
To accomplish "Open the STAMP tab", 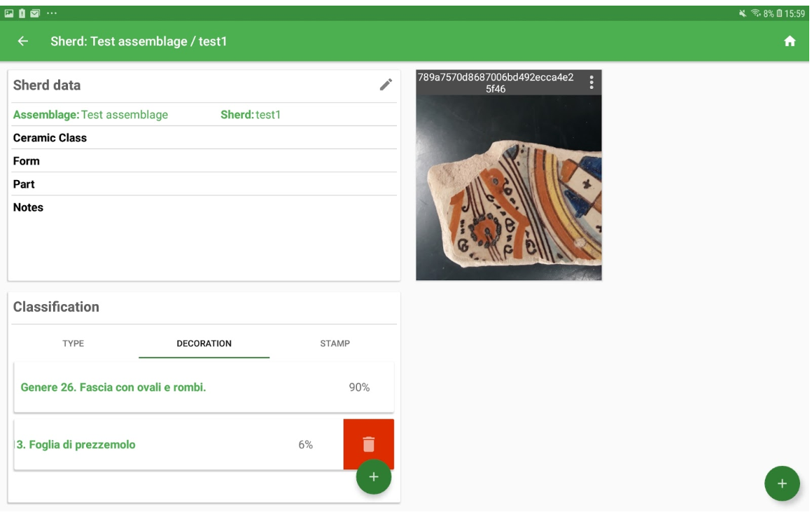I will [335, 343].
